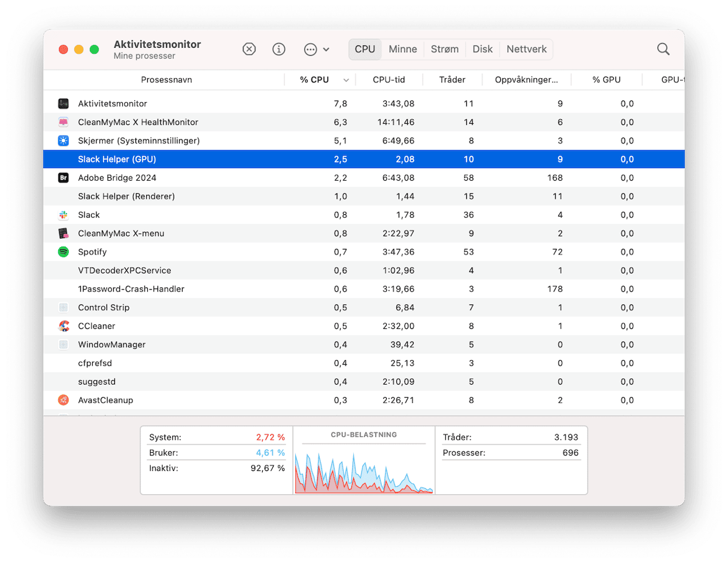Viewport: 728px width, 563px height.
Task: Click the CCleaner process name
Action: [96, 326]
